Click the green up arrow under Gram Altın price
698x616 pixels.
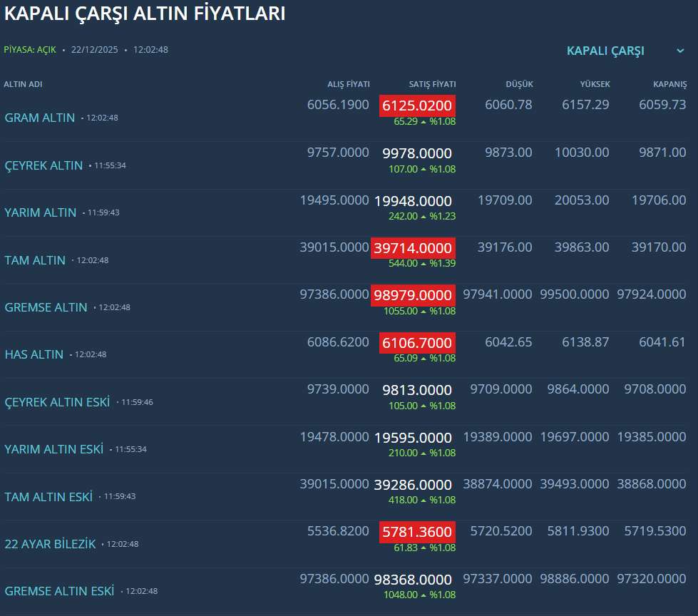coord(424,121)
